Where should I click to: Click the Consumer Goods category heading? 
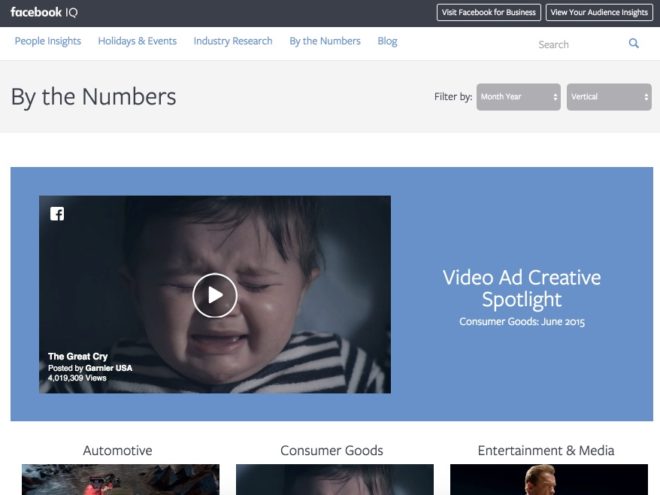pos(332,450)
